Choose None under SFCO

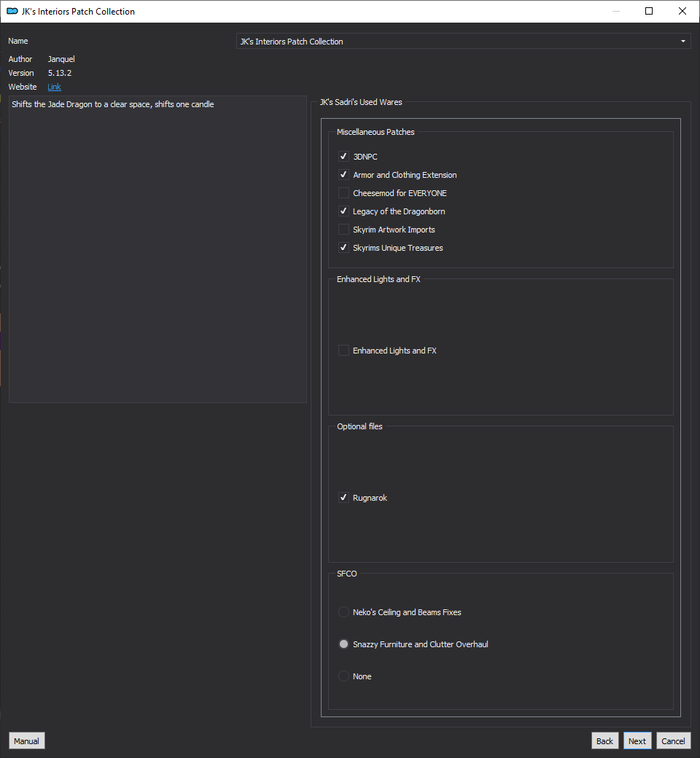point(343,676)
